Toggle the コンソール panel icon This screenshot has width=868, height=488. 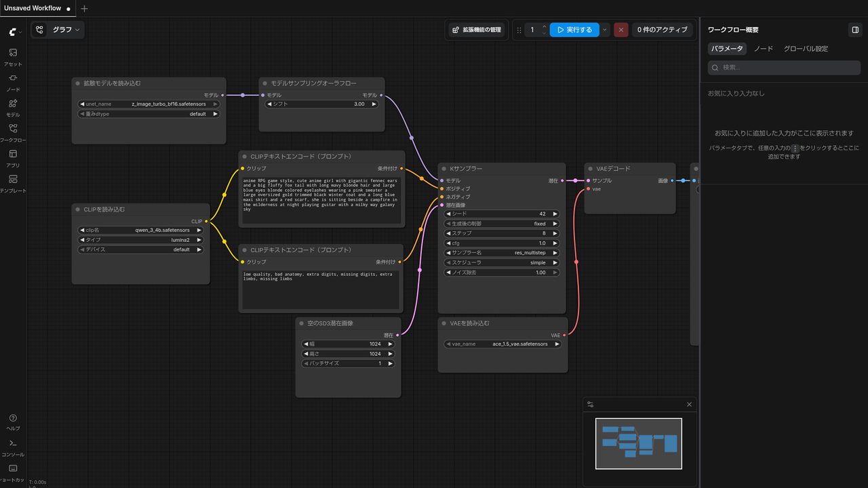pyautogui.click(x=13, y=447)
